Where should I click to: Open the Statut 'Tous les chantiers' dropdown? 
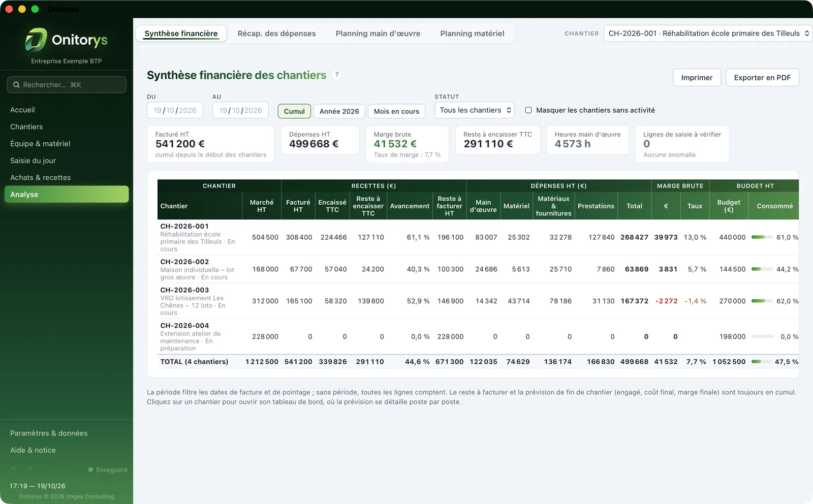[x=475, y=110]
